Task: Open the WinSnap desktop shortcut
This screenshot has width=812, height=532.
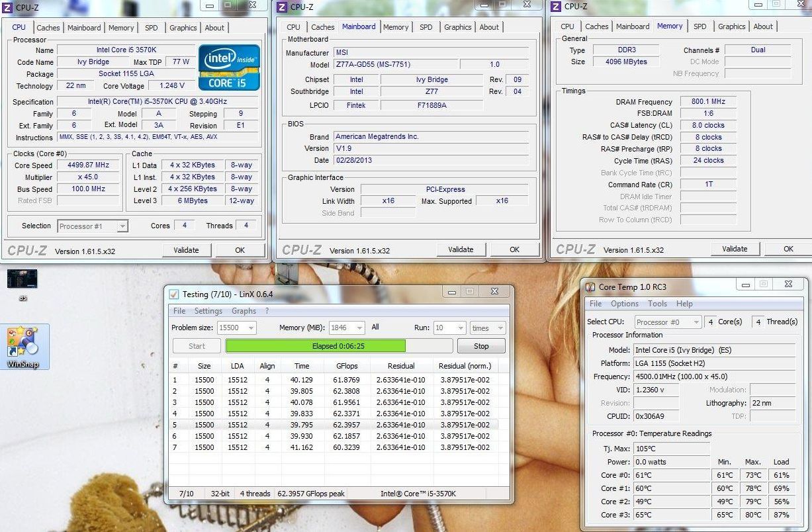Action: pos(24,346)
